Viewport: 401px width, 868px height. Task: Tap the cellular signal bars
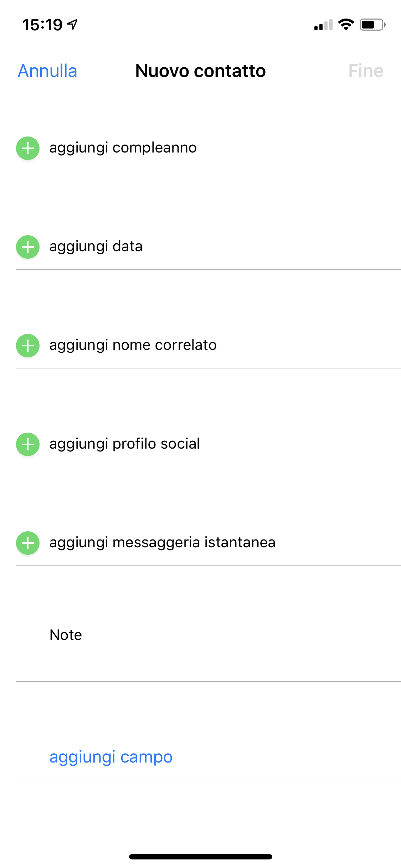(323, 25)
